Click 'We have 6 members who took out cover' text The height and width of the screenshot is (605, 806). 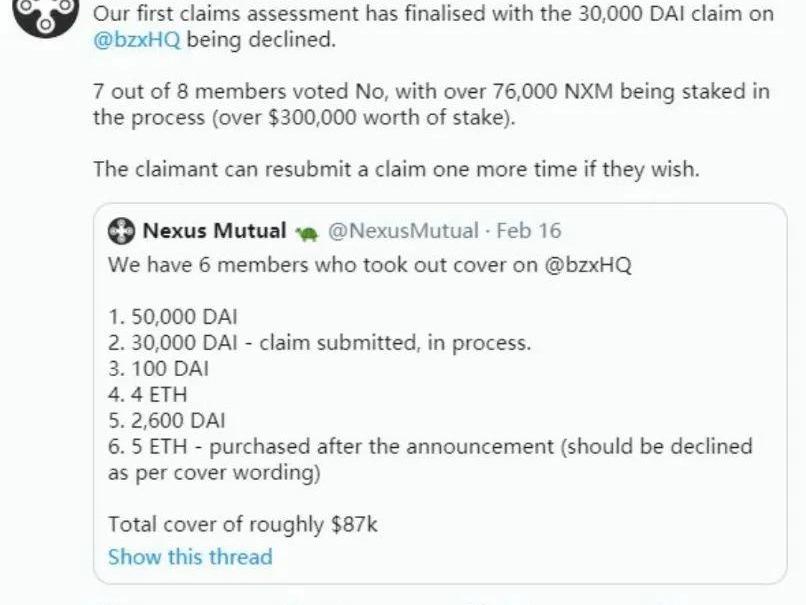click(x=369, y=266)
